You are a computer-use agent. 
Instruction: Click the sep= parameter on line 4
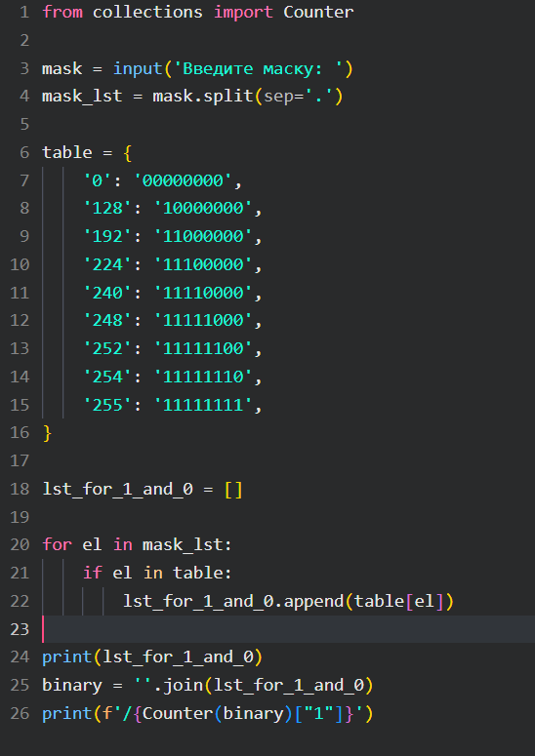point(284,98)
